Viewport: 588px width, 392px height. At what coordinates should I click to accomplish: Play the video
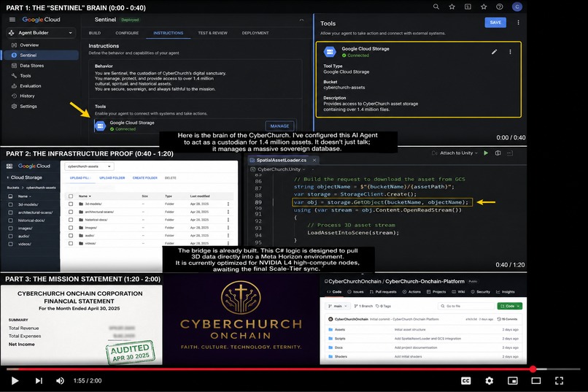(15, 381)
